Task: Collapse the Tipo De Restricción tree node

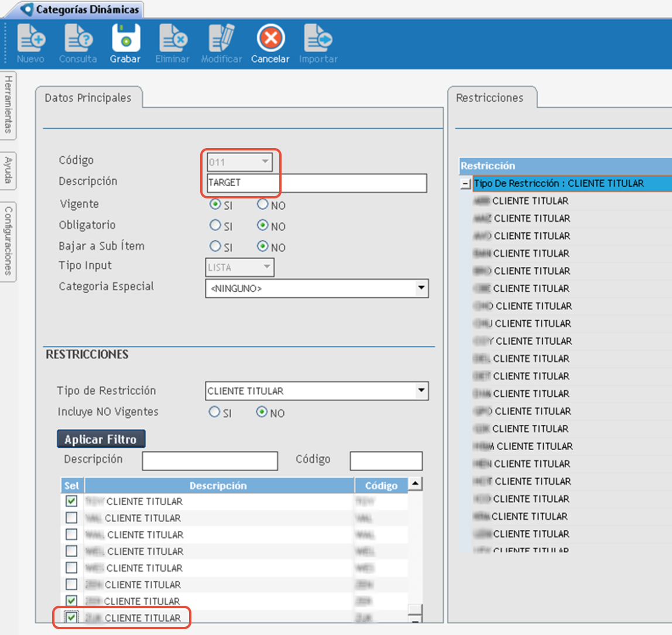Action: (x=465, y=184)
